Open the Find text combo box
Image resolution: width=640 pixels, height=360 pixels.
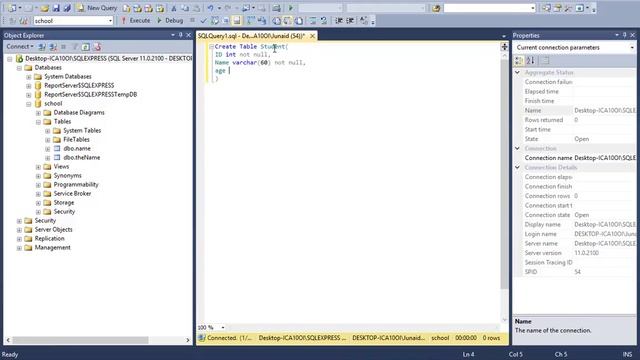point(532,8)
